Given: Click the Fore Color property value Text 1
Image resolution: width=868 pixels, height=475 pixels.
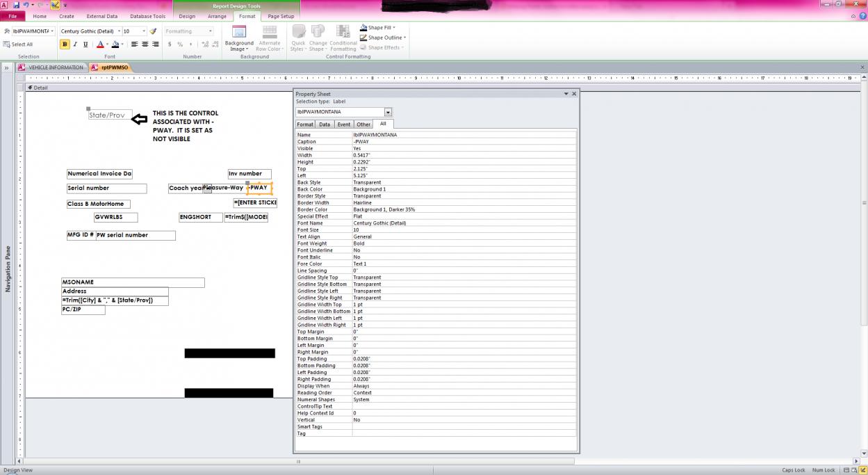Looking at the screenshot, I should (464, 264).
